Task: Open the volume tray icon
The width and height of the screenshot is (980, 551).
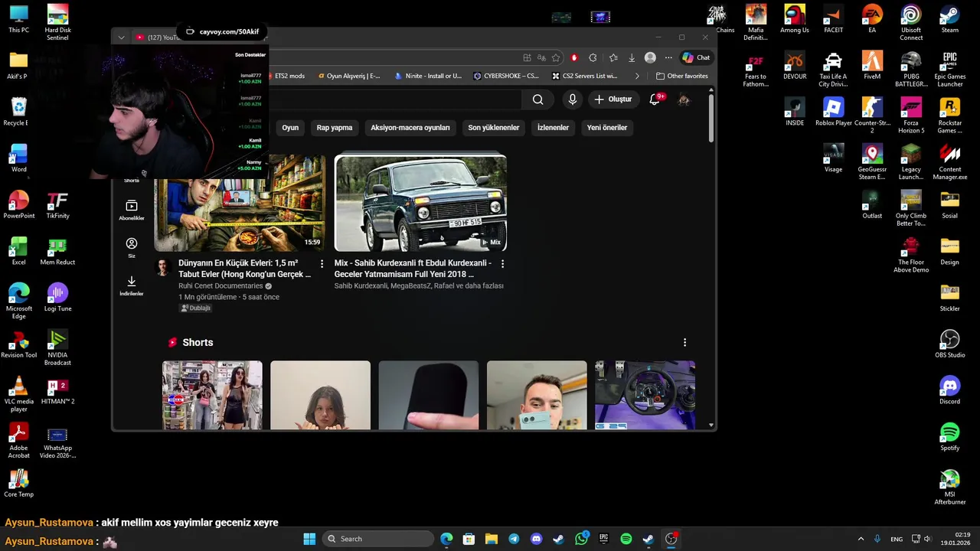Action: pos(927,539)
